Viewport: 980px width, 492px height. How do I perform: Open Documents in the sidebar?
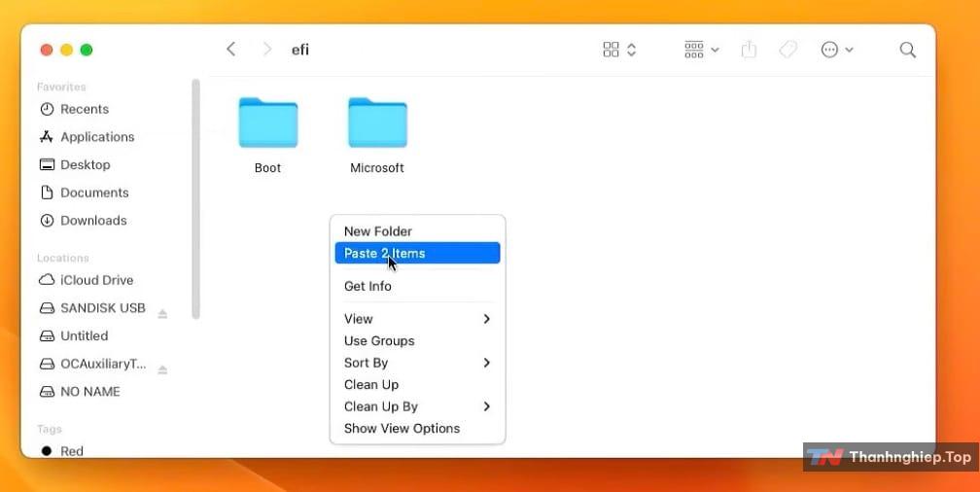(94, 193)
